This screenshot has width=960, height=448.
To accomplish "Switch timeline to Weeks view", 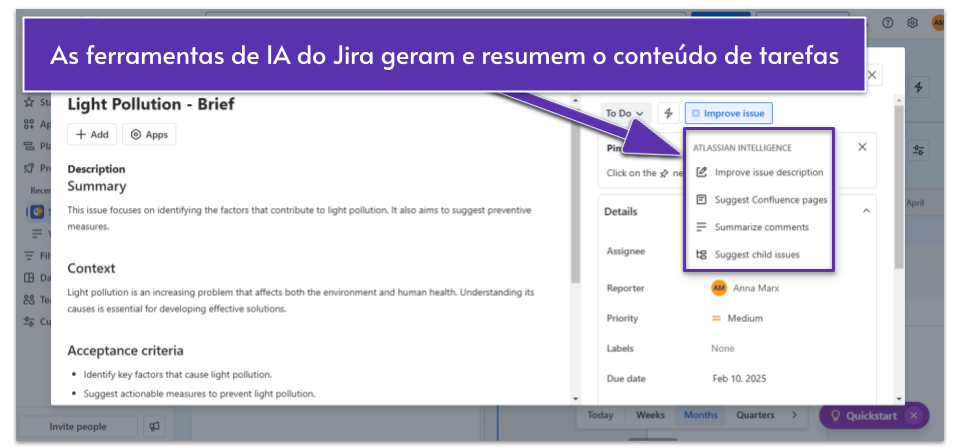I will [650, 415].
